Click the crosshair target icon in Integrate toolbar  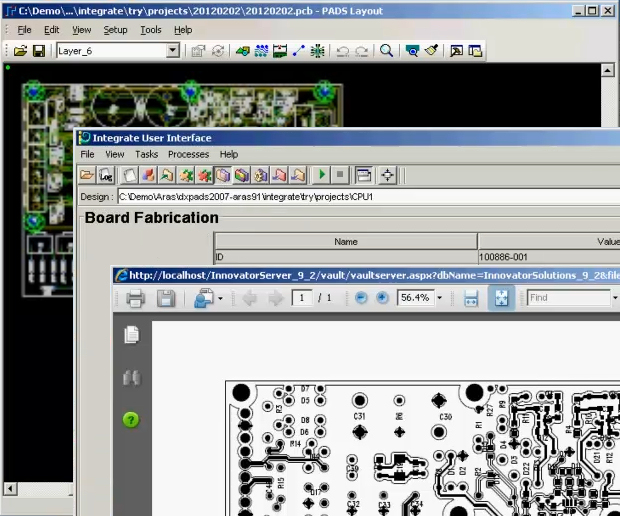coord(388,175)
